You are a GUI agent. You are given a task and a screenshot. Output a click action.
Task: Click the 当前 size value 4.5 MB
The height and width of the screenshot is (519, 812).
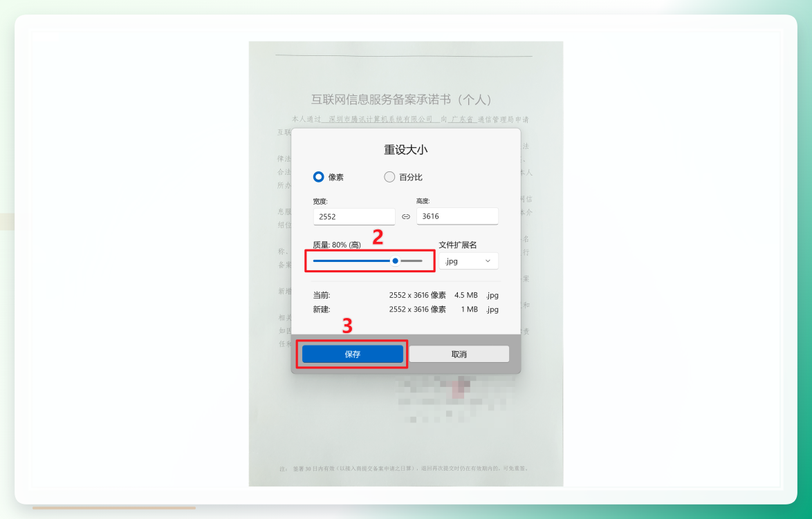coord(466,295)
